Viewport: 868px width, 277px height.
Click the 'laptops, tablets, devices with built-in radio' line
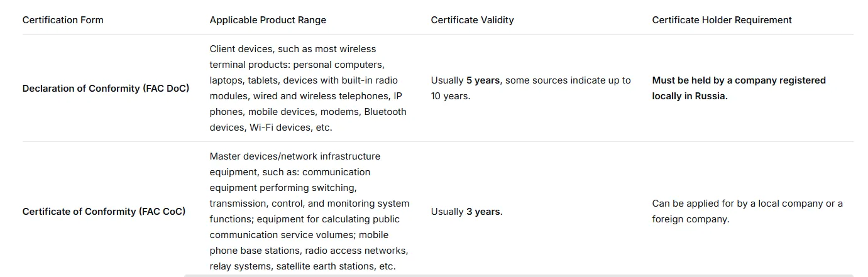click(x=304, y=80)
